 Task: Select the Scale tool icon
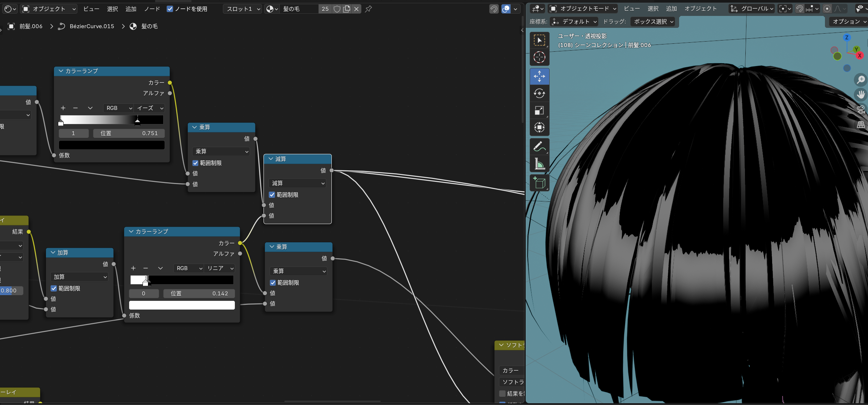[539, 111]
